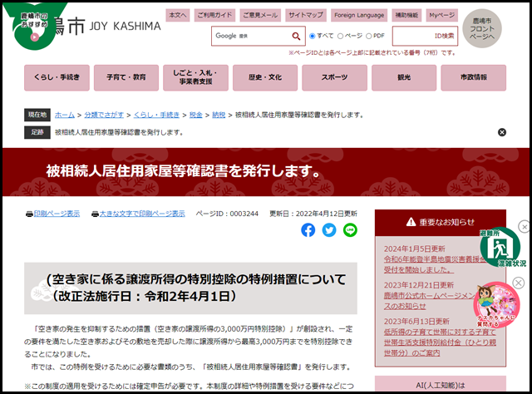Focus the ID検索 page ID field

[425, 36]
